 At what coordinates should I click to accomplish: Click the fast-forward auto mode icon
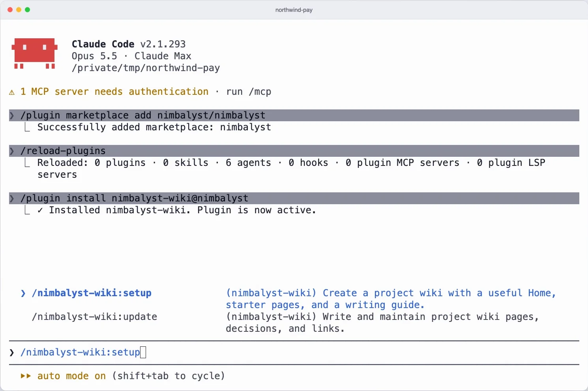coord(26,376)
